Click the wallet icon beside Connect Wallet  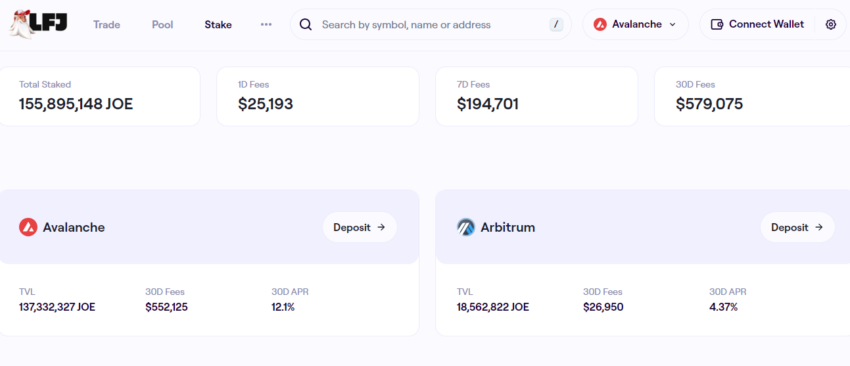coord(717,24)
